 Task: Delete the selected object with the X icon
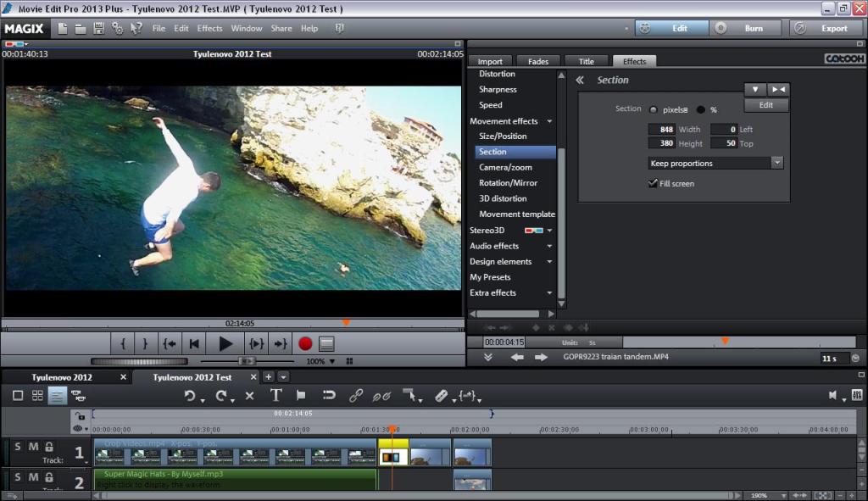pyautogui.click(x=249, y=395)
